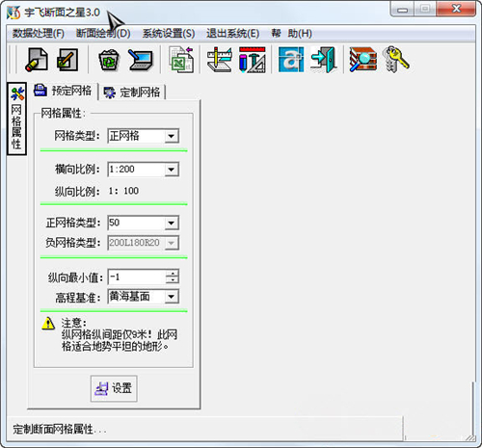Expand the 网格类型 dropdown
This screenshot has width=482, height=448.
[x=172, y=136]
